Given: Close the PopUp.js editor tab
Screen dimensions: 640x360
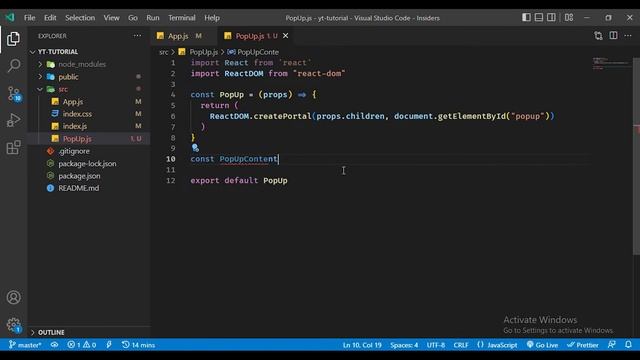Looking at the screenshot, I should (286, 36).
